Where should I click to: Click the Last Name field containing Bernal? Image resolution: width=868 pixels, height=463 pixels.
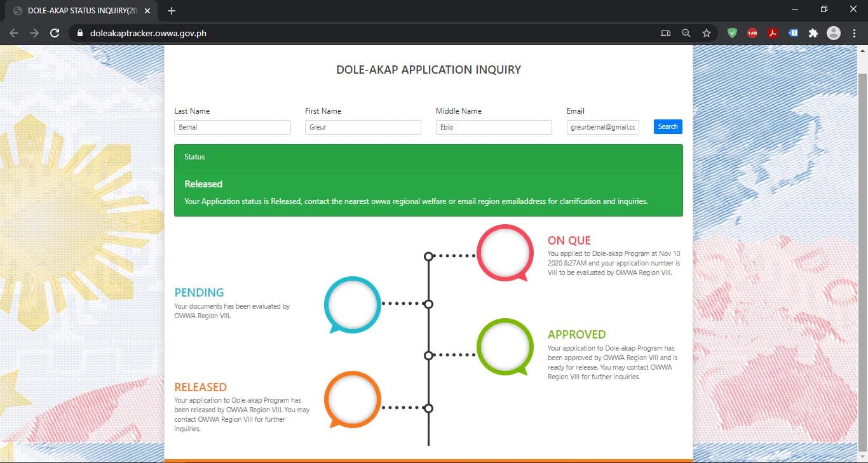pyautogui.click(x=233, y=127)
